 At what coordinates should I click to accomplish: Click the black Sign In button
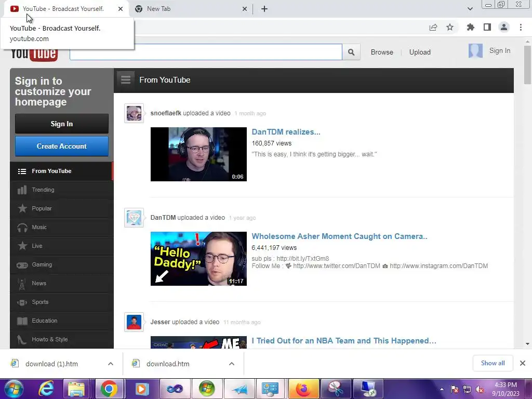coord(62,124)
